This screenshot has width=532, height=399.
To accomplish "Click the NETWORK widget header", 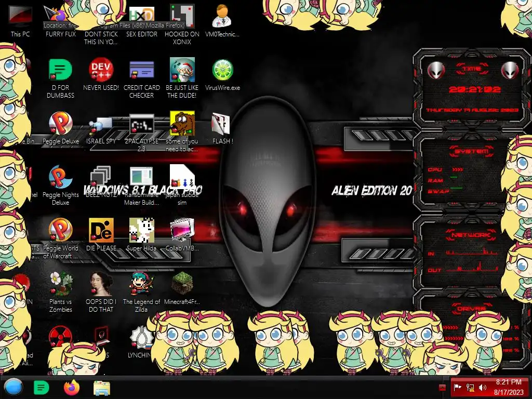I will tap(471, 235).
